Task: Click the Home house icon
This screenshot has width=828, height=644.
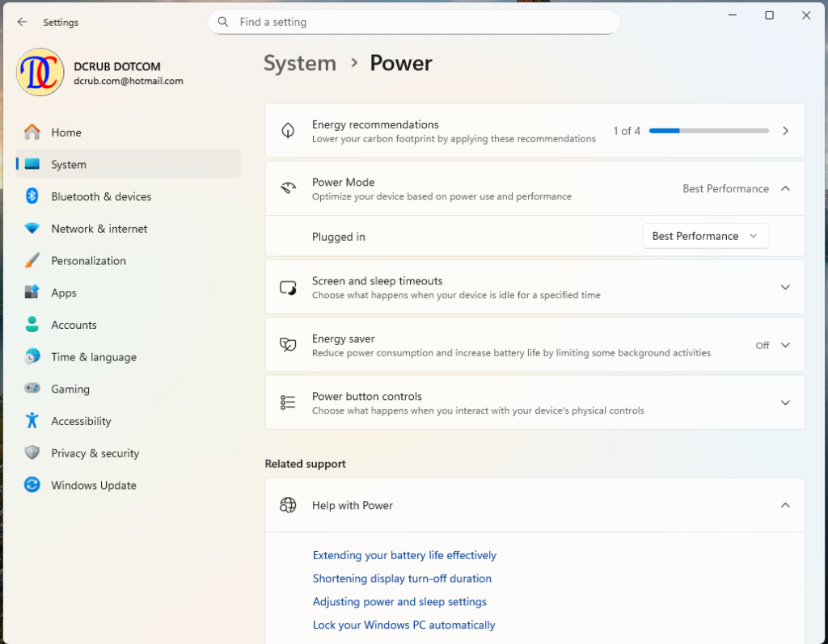Action: tap(32, 132)
